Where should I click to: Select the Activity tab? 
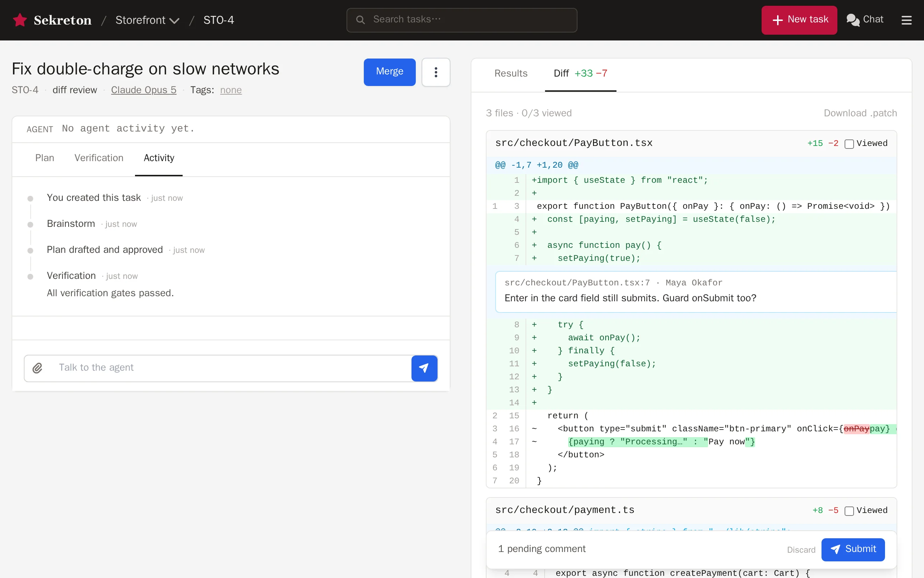[x=159, y=158]
